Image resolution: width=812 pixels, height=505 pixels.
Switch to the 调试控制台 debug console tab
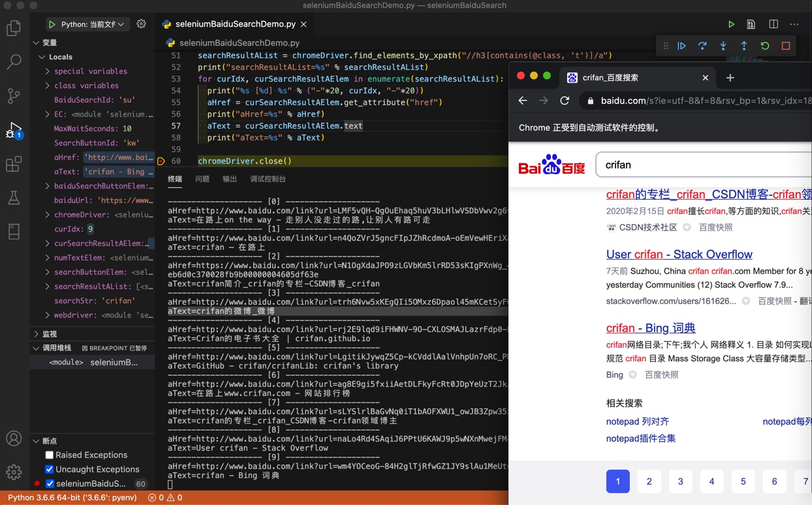(268, 179)
